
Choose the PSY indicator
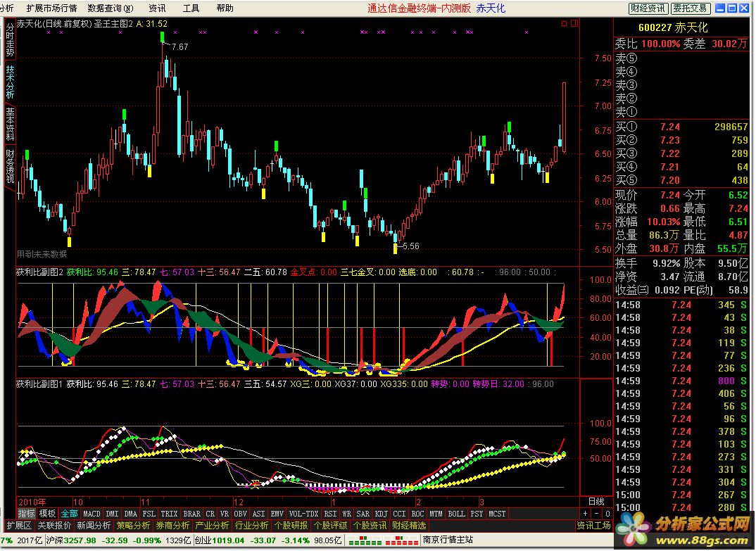pyautogui.click(x=477, y=514)
